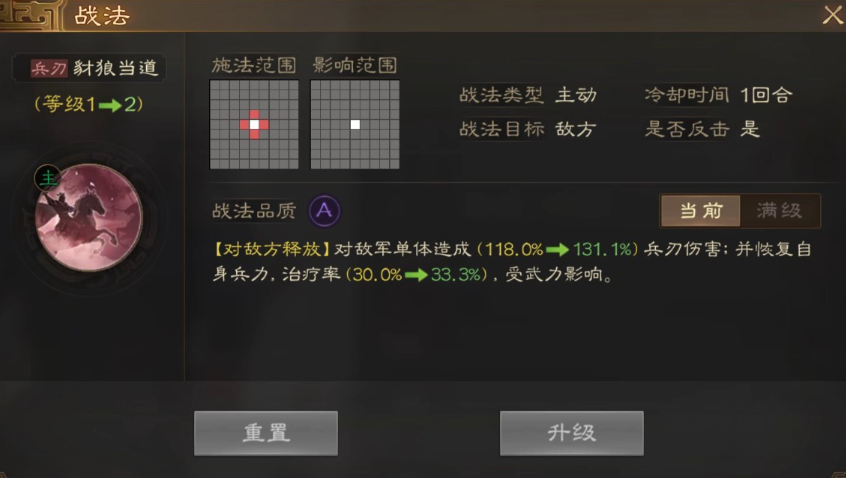
Task: Click the white cell in 影响范围 grid
Action: tap(355, 125)
